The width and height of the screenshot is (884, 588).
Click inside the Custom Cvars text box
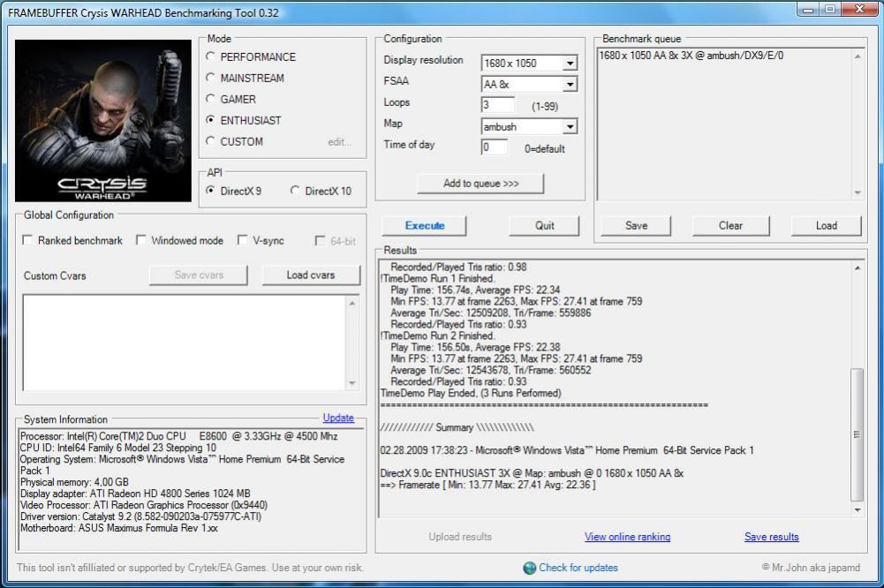[185, 343]
